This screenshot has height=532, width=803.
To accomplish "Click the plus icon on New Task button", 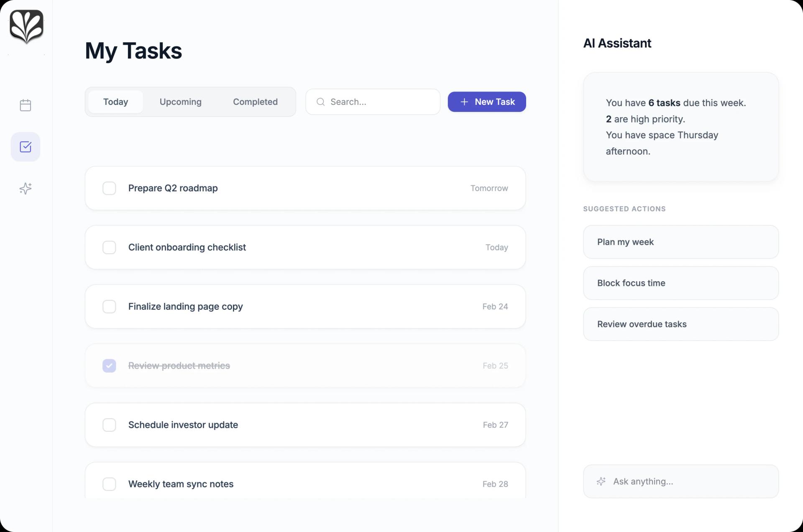I will [x=464, y=102].
